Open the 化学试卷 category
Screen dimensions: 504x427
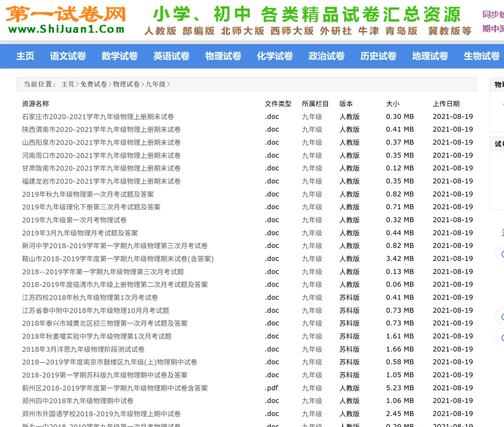(x=275, y=56)
